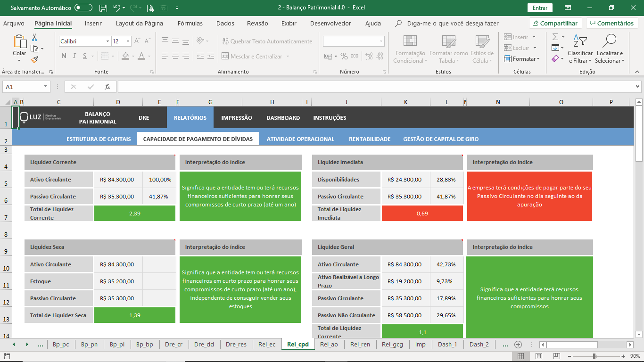This screenshot has width=644, height=362.
Task: Expand the font size dropdown
Action: (128, 41)
